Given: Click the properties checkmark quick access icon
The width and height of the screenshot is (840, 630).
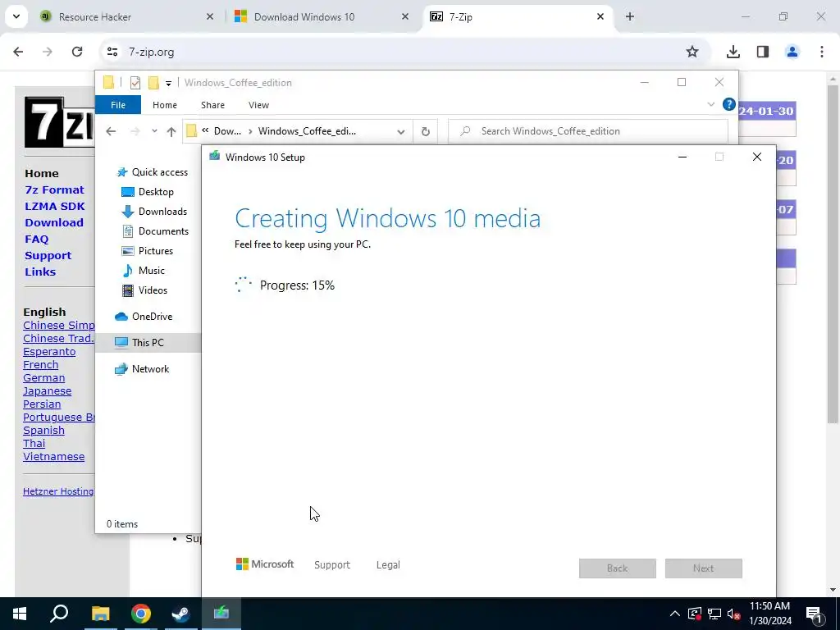Looking at the screenshot, I should 135,83.
